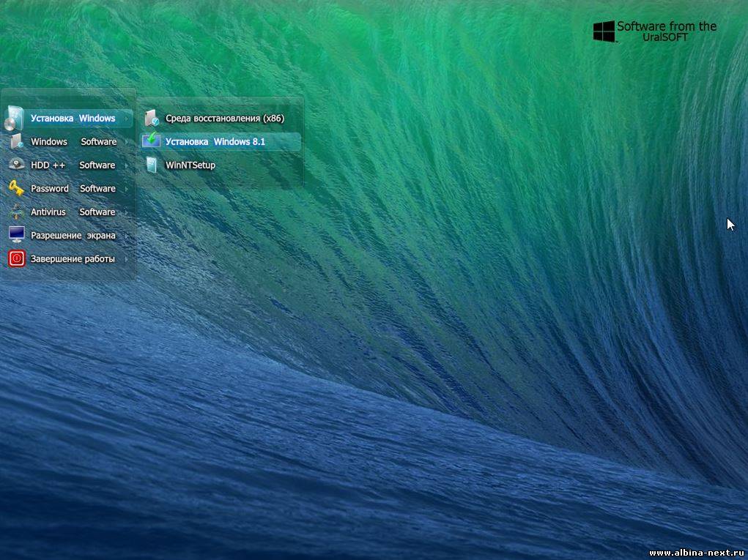This screenshot has width=748, height=560.
Task: Click the monitor icon for Разрешение экрана
Action: click(x=17, y=234)
